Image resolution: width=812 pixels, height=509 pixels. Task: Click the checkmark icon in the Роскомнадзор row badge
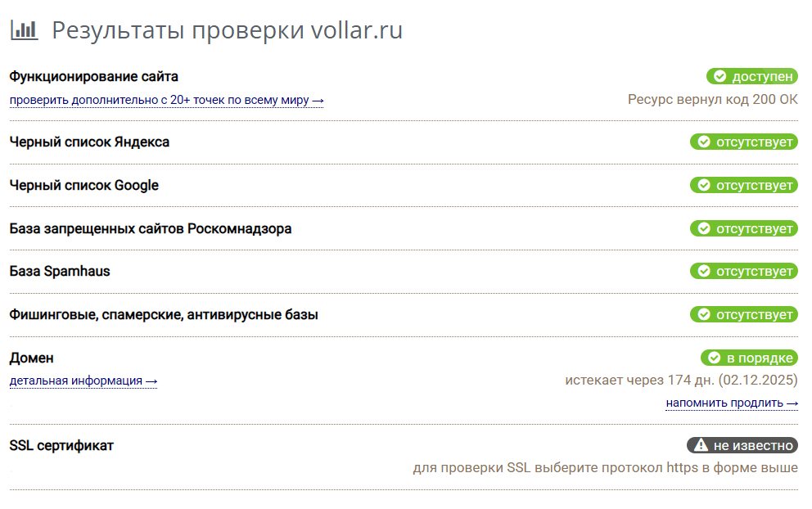tap(704, 228)
